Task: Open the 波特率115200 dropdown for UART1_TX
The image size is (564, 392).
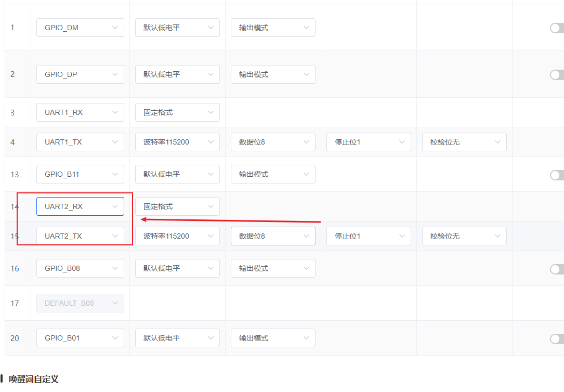Action: [x=177, y=141]
